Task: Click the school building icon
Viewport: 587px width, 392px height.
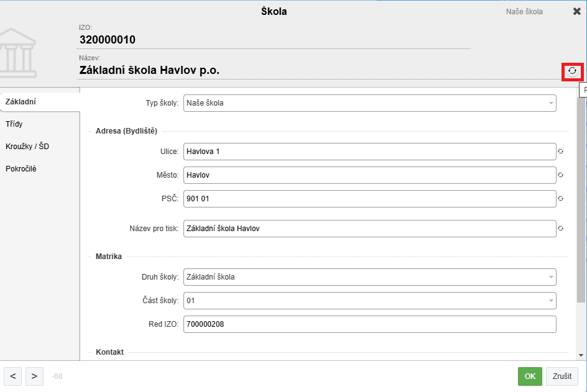Action: click(17, 53)
